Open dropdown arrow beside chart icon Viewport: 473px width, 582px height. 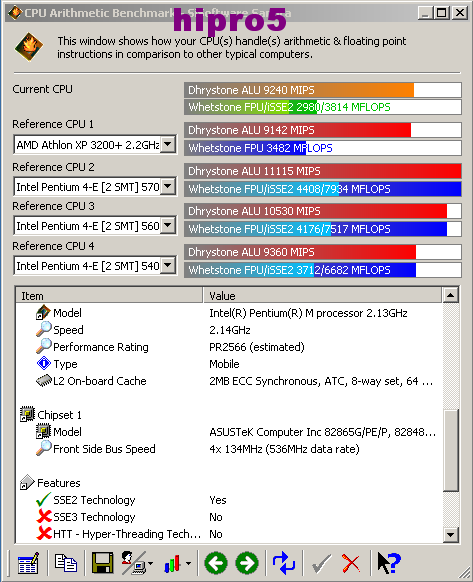point(188,564)
